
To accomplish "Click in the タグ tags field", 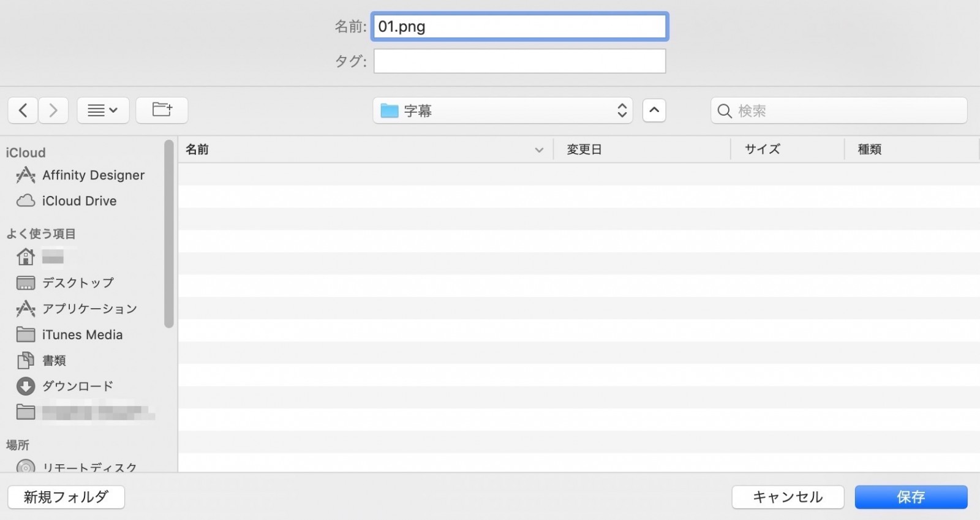I will (519, 61).
